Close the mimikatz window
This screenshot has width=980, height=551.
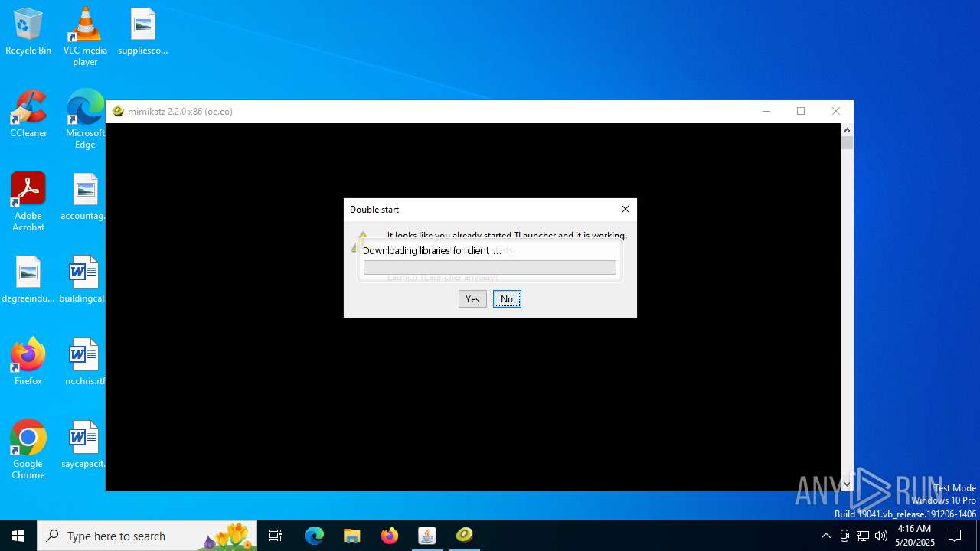(836, 111)
